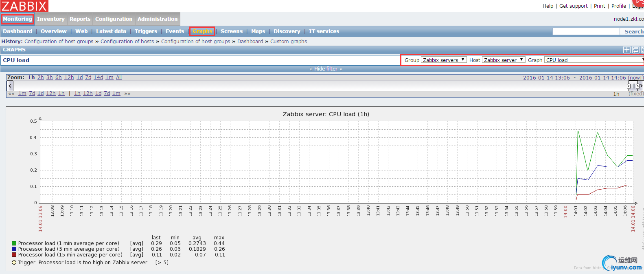This screenshot has height=274, width=644.
Task: Set zoom to 2h
Action: tap(41, 77)
